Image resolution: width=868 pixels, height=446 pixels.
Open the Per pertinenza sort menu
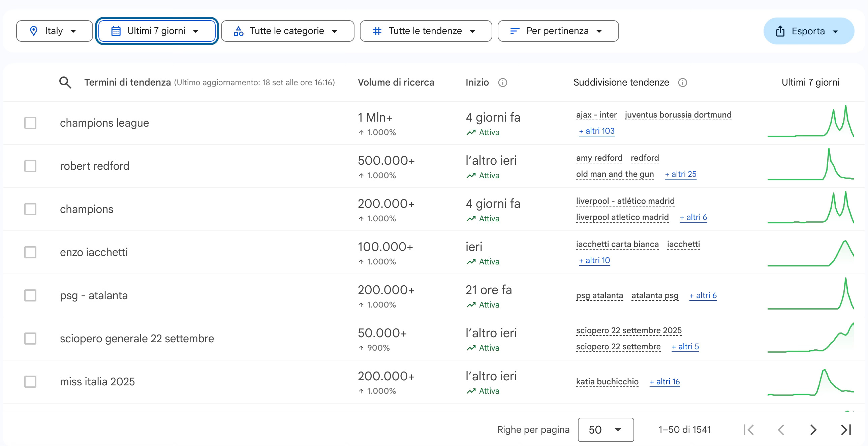558,31
